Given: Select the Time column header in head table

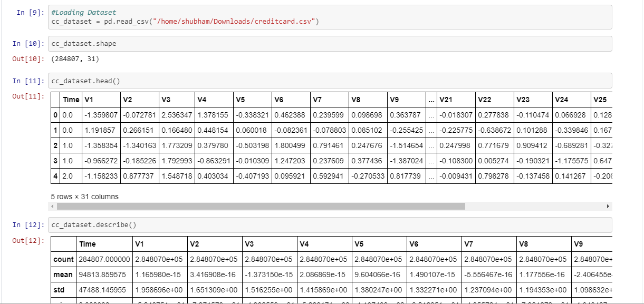Looking at the screenshot, I should 71,100.
